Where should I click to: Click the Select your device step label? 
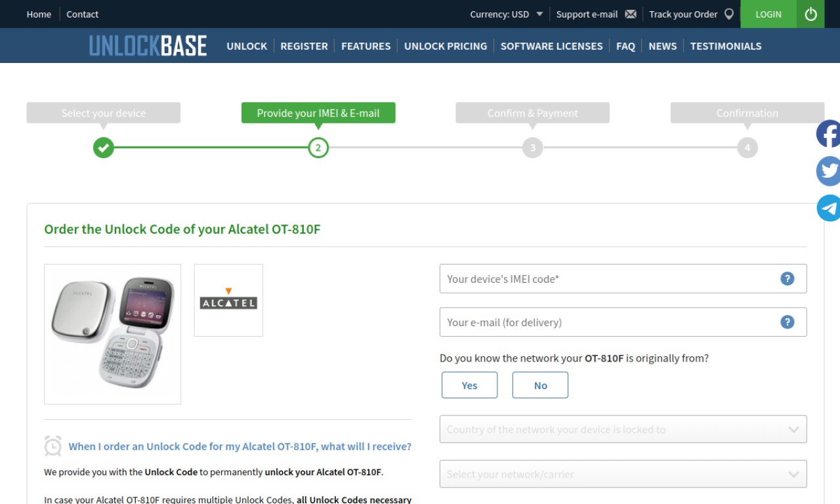(x=103, y=113)
